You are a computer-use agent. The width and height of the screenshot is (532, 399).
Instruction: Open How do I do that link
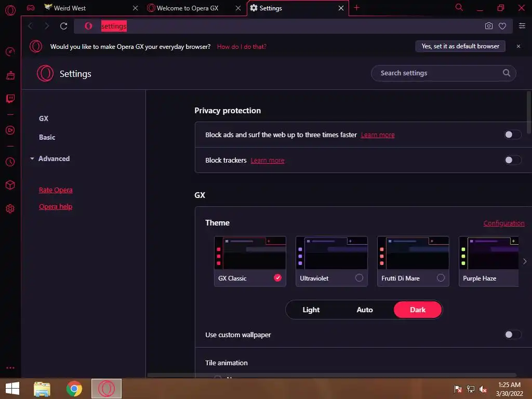click(x=242, y=47)
